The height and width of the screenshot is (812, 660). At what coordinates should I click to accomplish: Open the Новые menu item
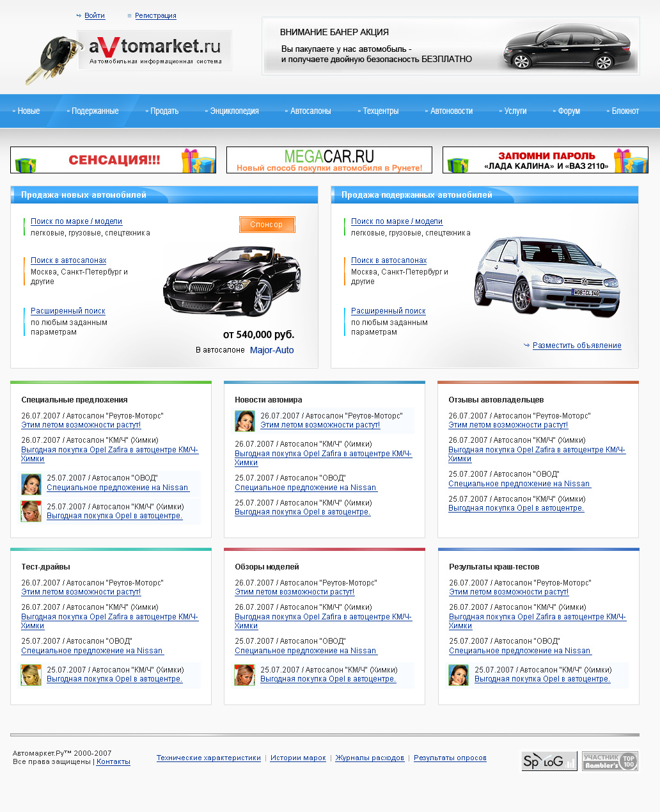click(x=29, y=111)
